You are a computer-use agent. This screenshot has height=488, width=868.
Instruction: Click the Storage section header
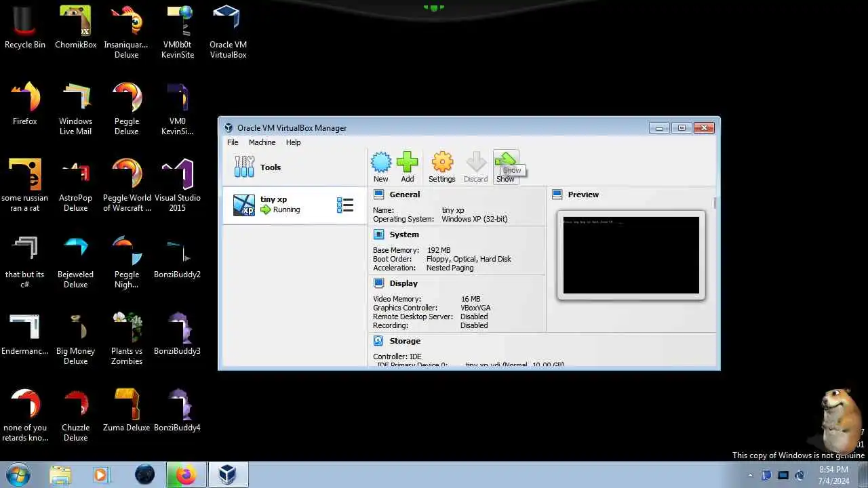405,341
